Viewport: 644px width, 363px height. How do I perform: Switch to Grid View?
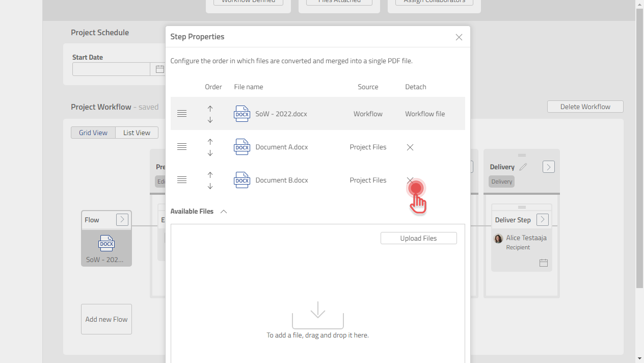coord(93,133)
